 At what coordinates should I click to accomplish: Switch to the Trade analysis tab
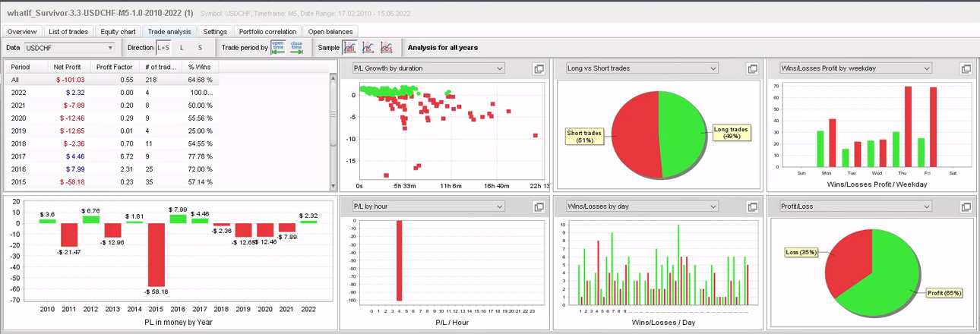[169, 32]
